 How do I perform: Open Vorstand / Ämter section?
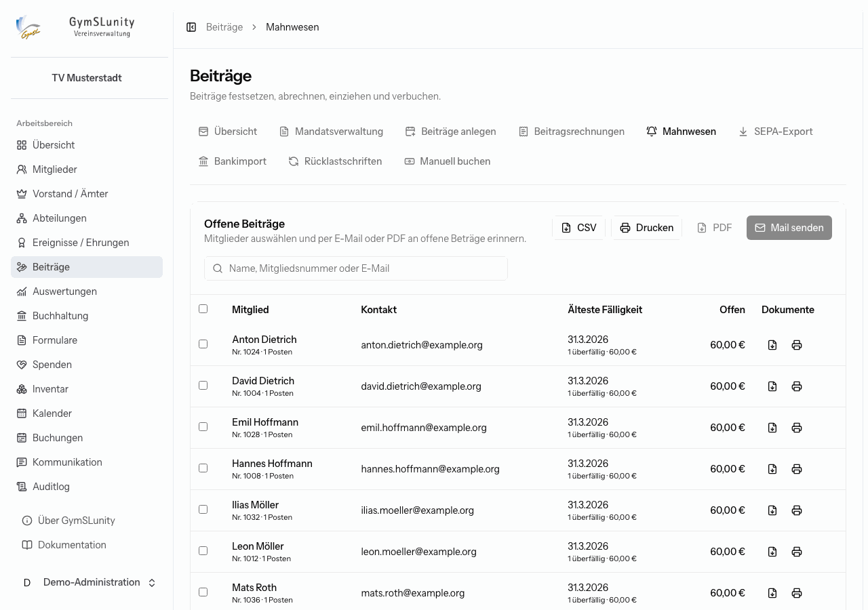tap(87, 194)
